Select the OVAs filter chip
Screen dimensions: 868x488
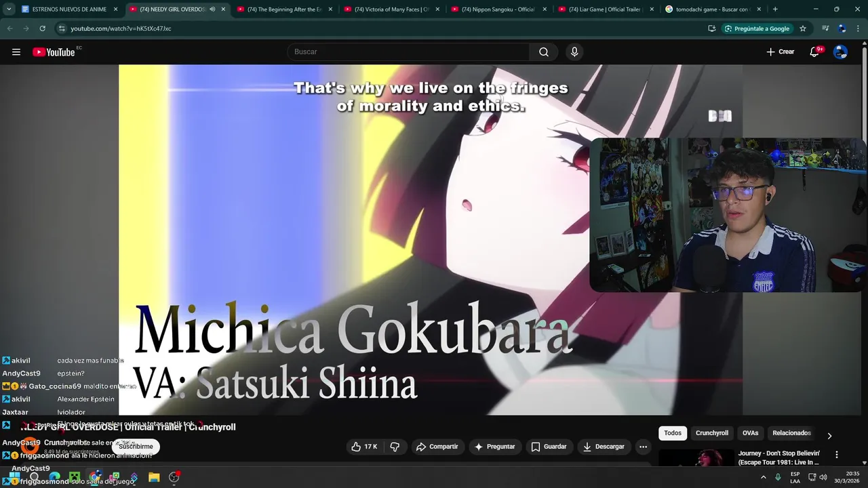pos(750,433)
